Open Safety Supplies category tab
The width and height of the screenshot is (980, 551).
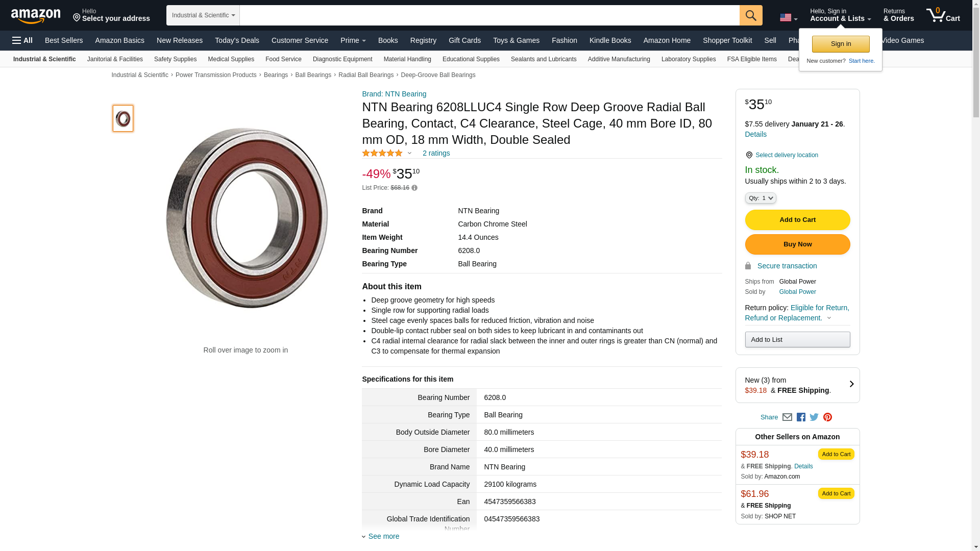coord(175,59)
